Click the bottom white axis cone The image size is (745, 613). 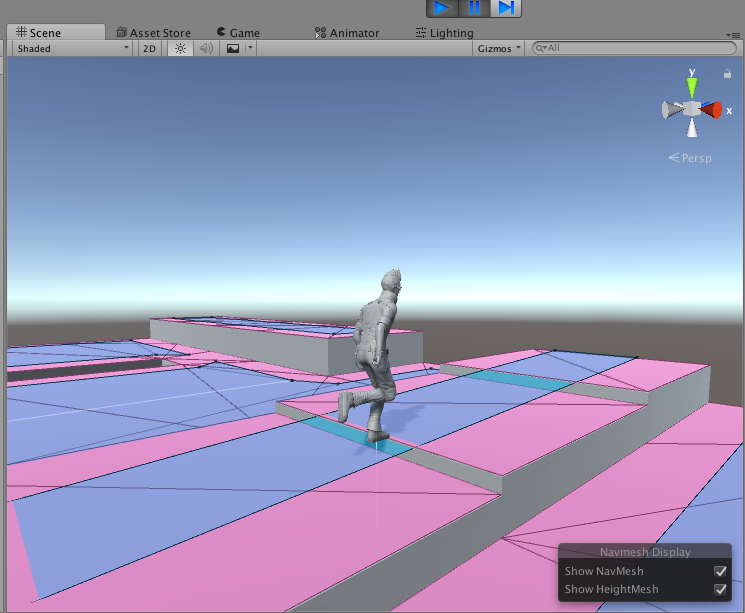[692, 128]
